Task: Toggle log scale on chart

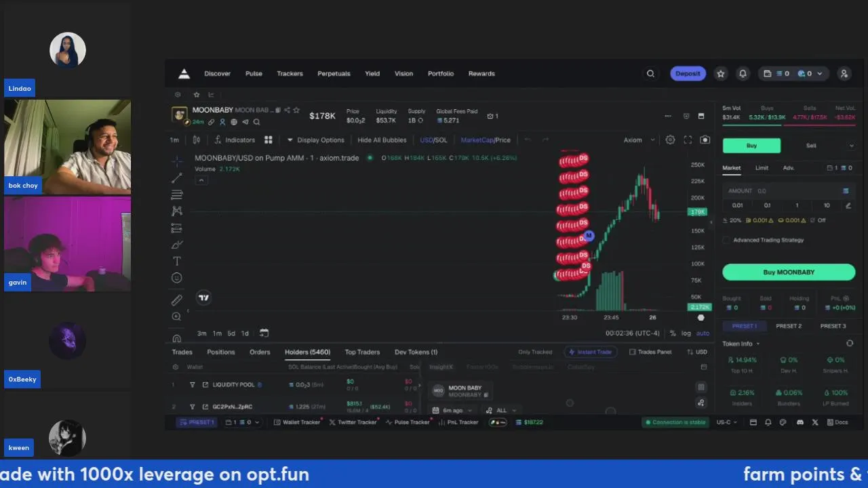Action: (686, 333)
